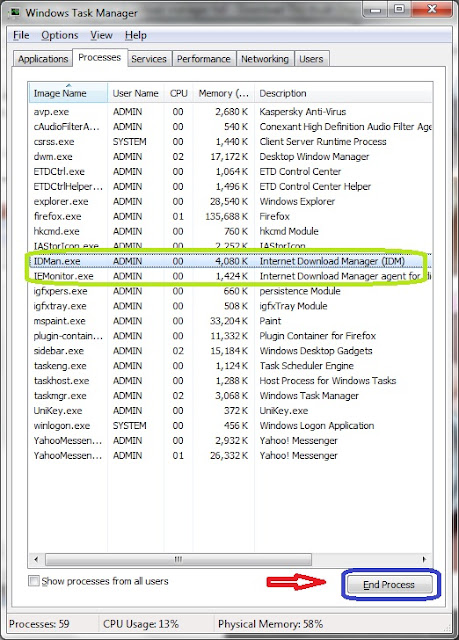Sort by the User Name column header
The height and width of the screenshot is (640, 459).
tap(136, 93)
